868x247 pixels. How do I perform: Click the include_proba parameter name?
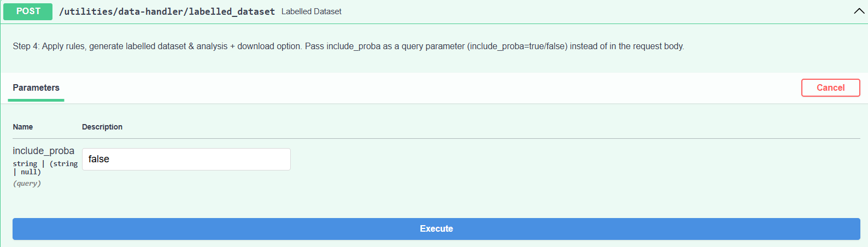[44, 151]
